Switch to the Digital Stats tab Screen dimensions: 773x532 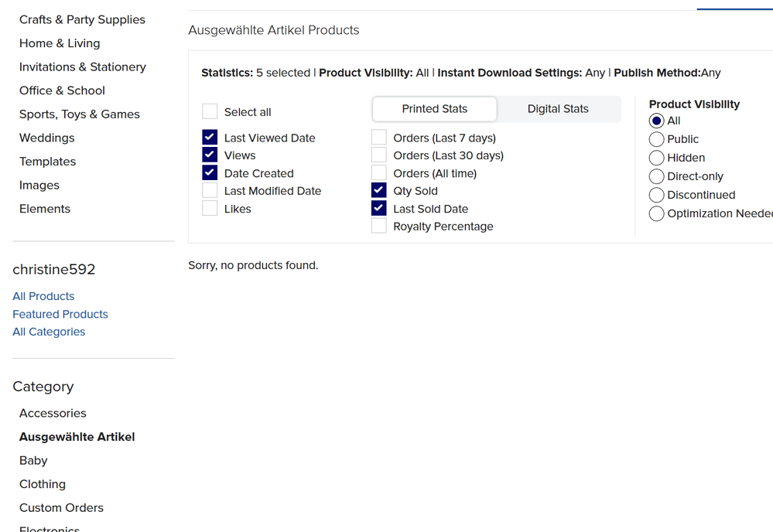pyautogui.click(x=558, y=109)
